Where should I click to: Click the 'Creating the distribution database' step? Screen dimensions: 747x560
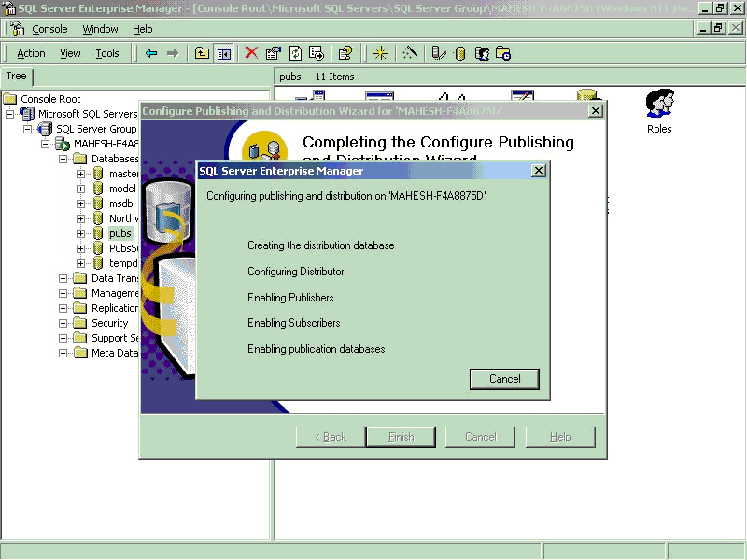(x=320, y=245)
